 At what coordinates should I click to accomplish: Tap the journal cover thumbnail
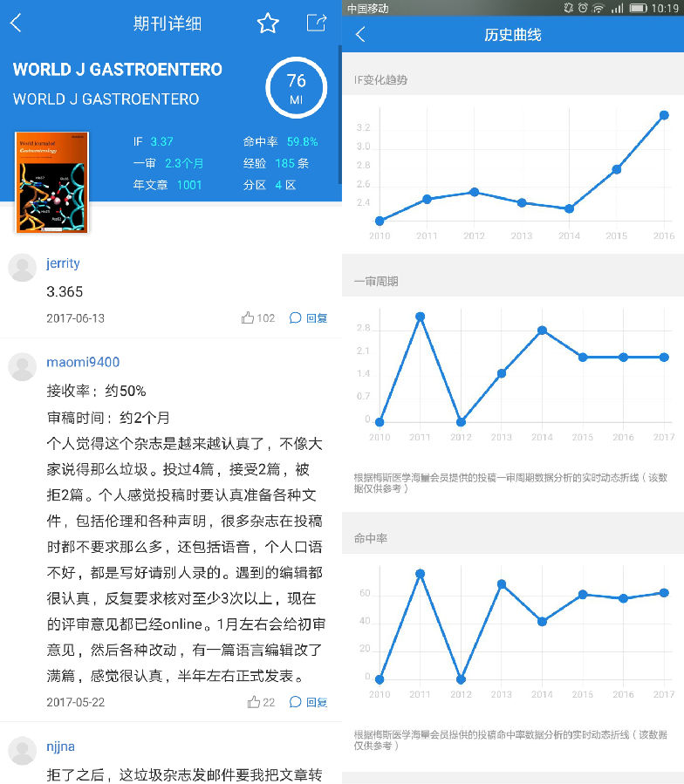(51, 182)
